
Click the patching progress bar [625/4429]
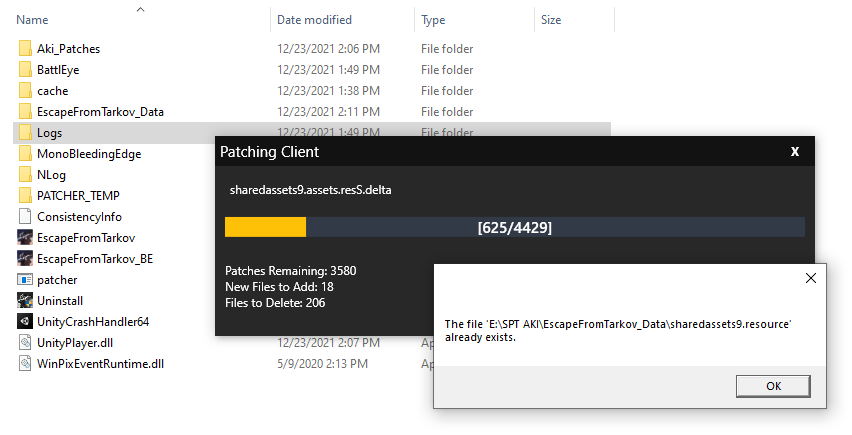[x=515, y=227]
